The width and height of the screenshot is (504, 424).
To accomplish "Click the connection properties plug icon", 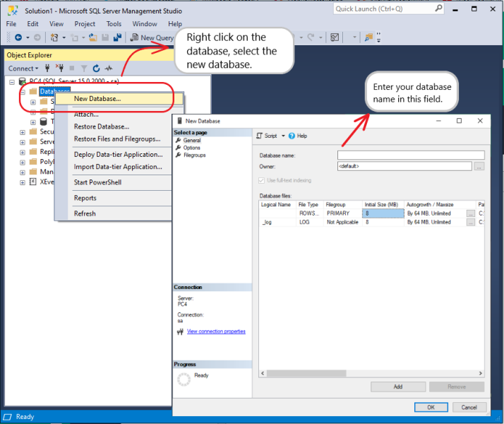I will point(180,331).
